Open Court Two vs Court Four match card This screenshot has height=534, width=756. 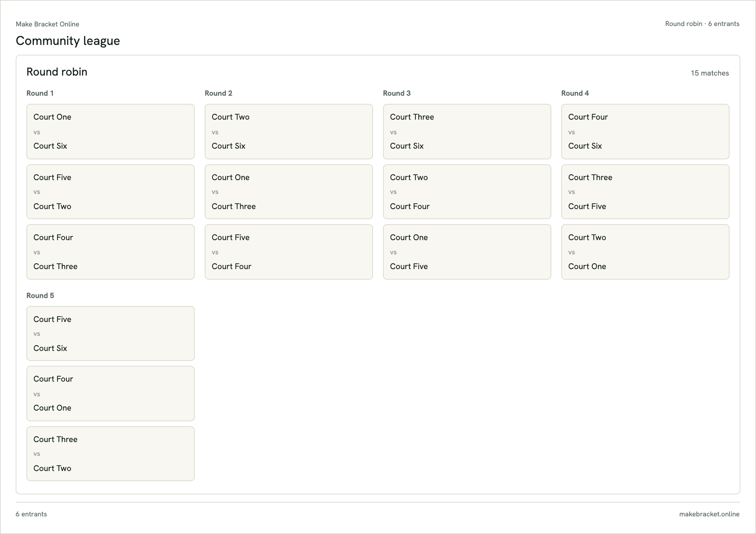(467, 192)
